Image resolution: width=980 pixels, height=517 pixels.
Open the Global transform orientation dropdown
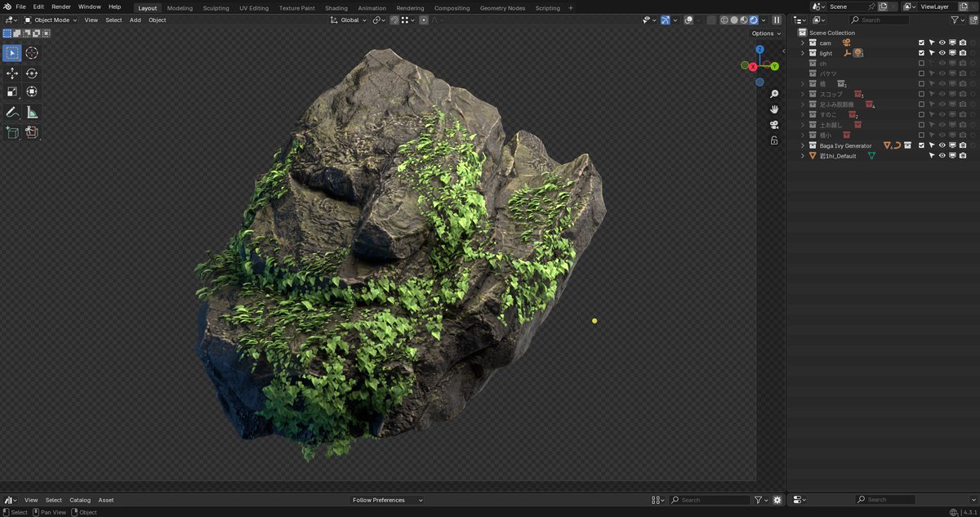tap(349, 20)
